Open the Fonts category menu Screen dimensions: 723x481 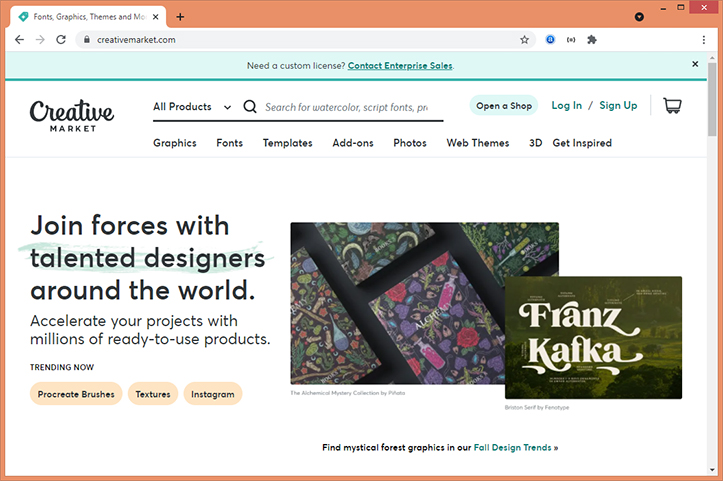tap(229, 143)
